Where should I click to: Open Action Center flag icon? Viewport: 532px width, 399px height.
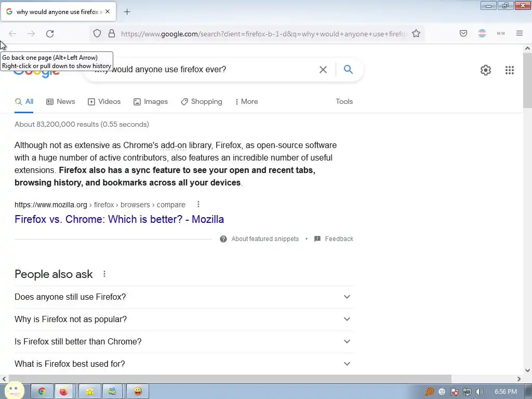[x=454, y=392]
